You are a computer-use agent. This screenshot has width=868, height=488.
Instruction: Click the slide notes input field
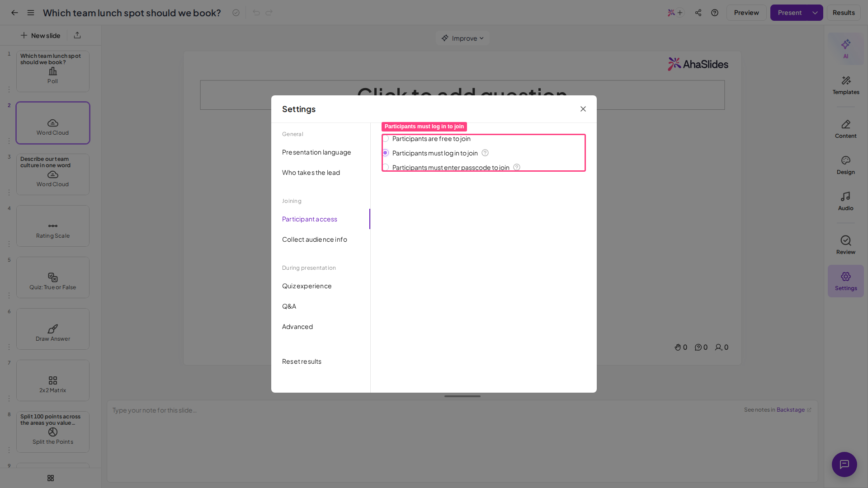click(462, 441)
